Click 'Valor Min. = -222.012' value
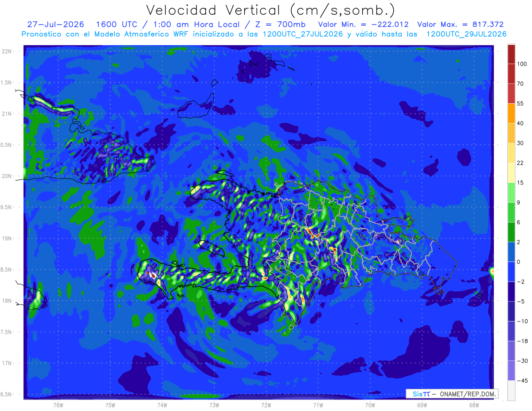Image resolution: width=532 pixels, height=411 pixels. [364, 24]
